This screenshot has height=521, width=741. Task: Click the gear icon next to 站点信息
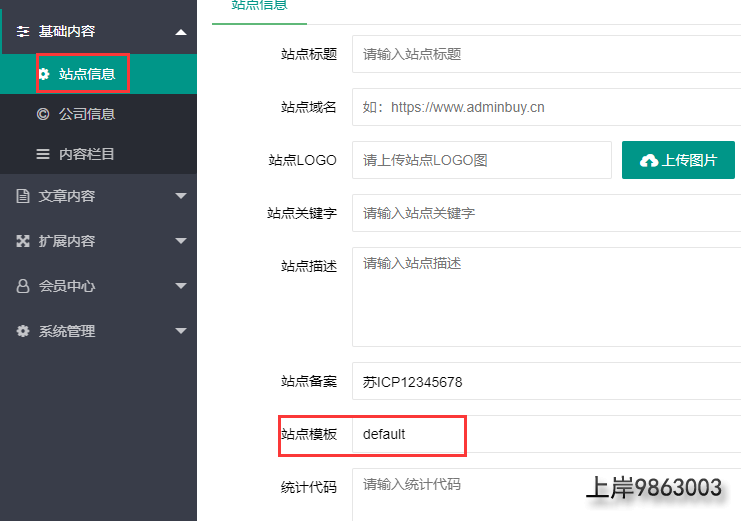pyautogui.click(x=43, y=74)
